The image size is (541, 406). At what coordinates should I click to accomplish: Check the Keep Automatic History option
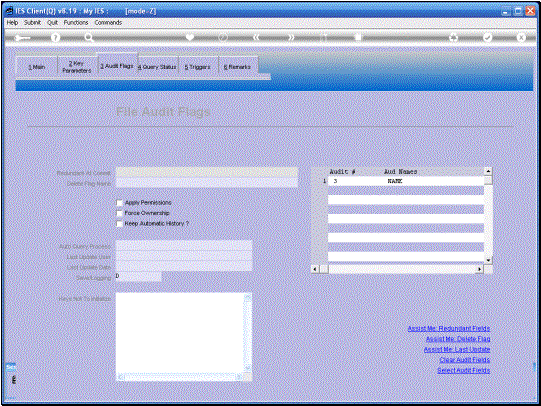click(119, 224)
